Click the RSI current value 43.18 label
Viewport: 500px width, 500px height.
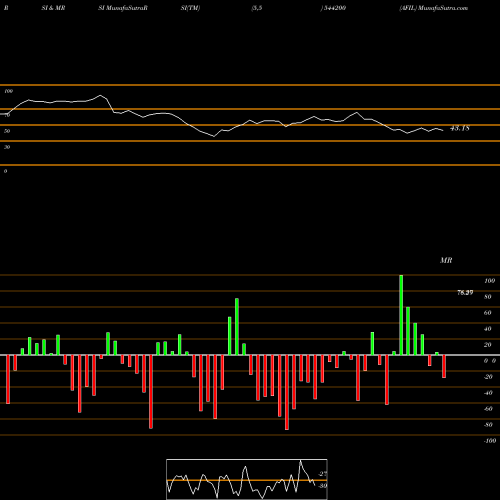(460, 128)
